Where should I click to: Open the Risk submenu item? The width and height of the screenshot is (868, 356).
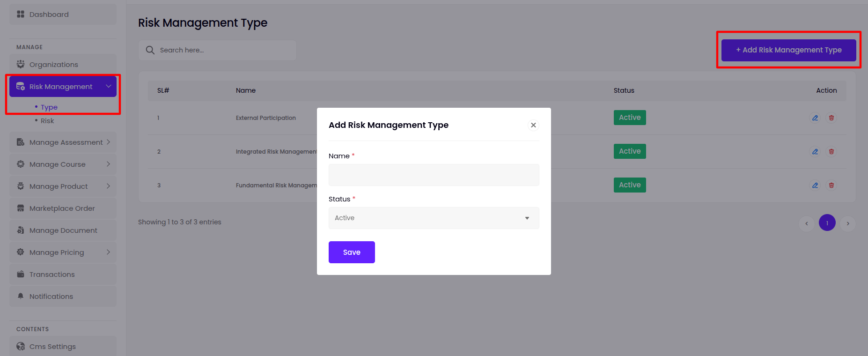click(x=47, y=121)
